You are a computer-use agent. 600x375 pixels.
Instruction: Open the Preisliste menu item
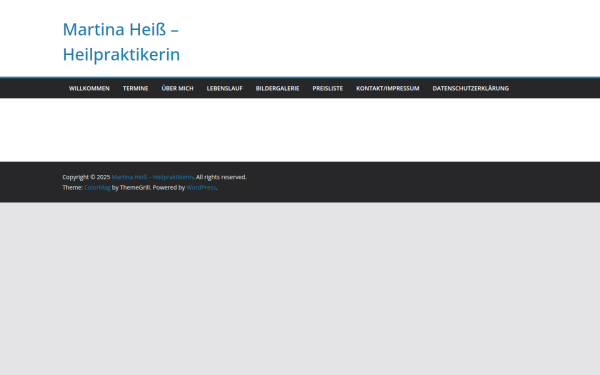coord(328,88)
